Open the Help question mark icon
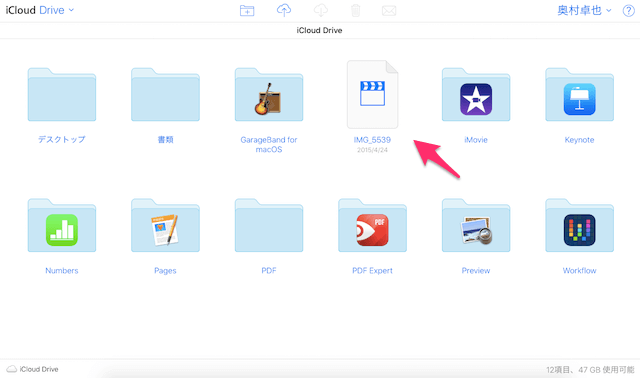This screenshot has height=378, width=640. tap(629, 11)
